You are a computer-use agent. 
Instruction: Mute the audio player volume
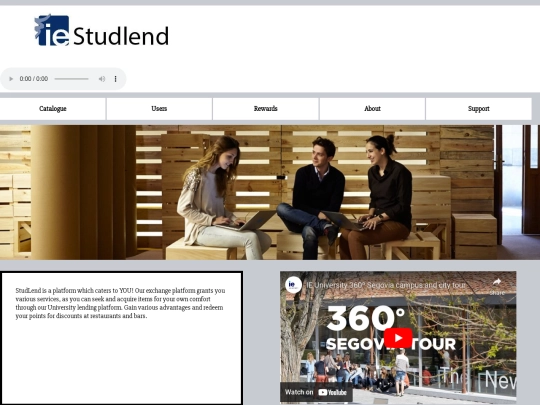[102, 79]
